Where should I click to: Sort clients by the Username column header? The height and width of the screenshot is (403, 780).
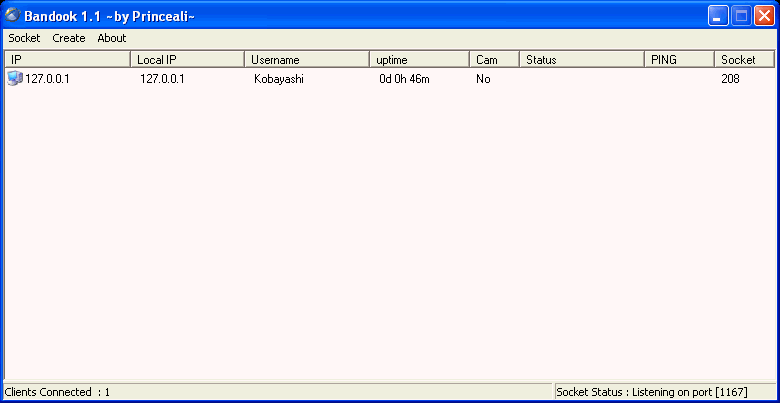306,60
